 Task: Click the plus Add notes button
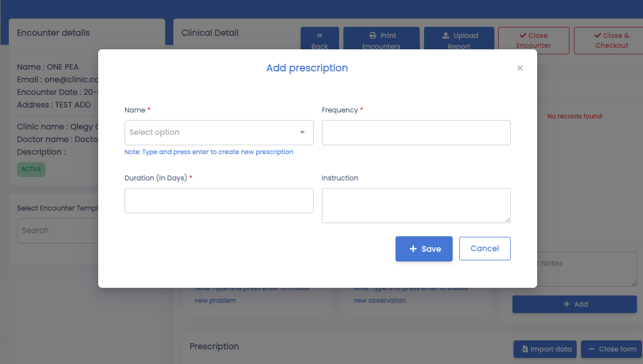[x=574, y=304]
